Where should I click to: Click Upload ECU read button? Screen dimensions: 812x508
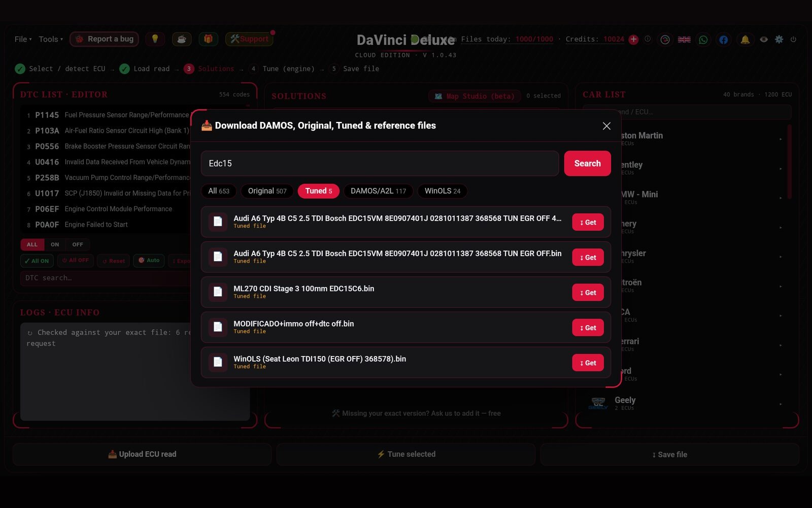142,454
